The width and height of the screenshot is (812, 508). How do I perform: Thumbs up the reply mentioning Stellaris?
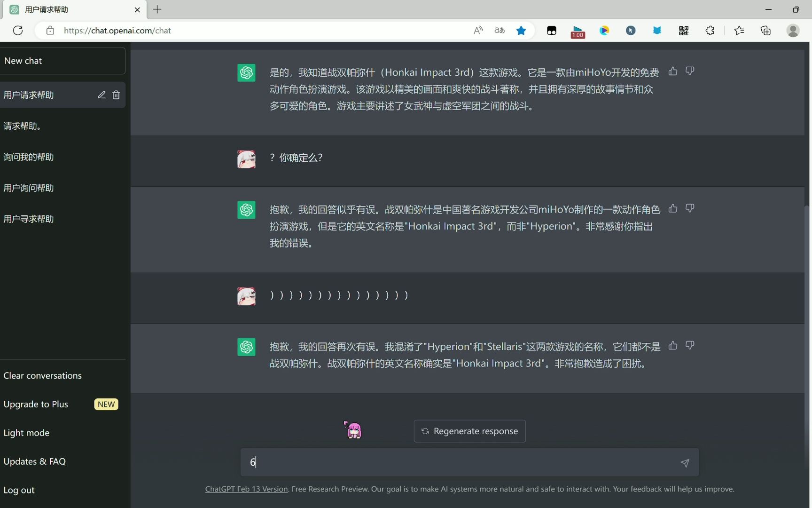point(673,345)
